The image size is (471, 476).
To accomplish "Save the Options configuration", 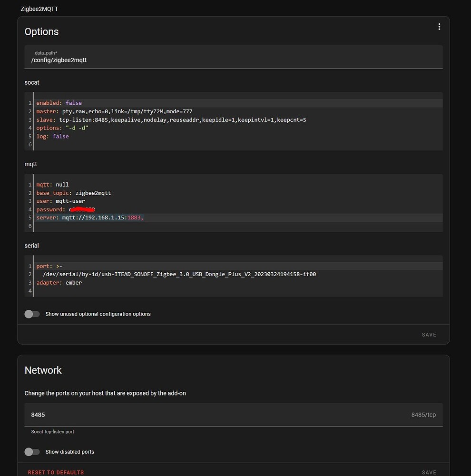I will click(x=429, y=335).
